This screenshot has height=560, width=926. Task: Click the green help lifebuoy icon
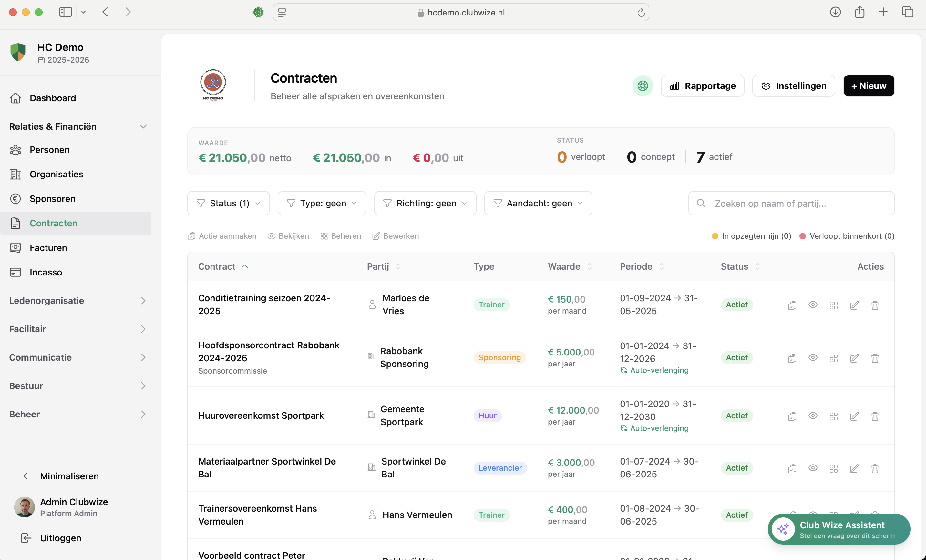coord(642,86)
